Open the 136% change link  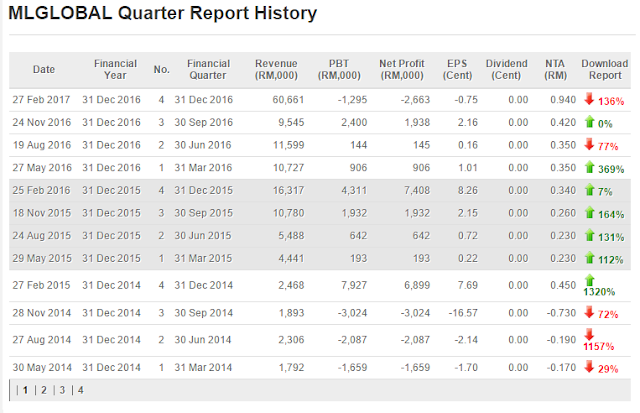pyautogui.click(x=611, y=101)
